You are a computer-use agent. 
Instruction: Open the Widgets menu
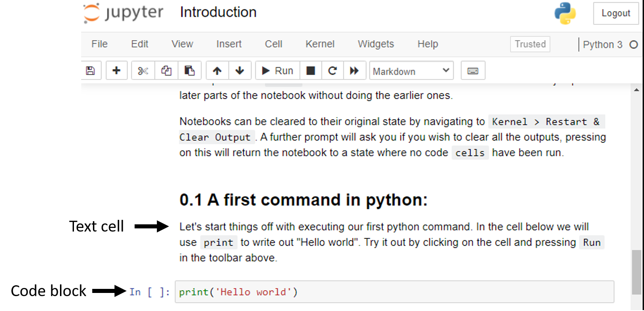point(376,44)
